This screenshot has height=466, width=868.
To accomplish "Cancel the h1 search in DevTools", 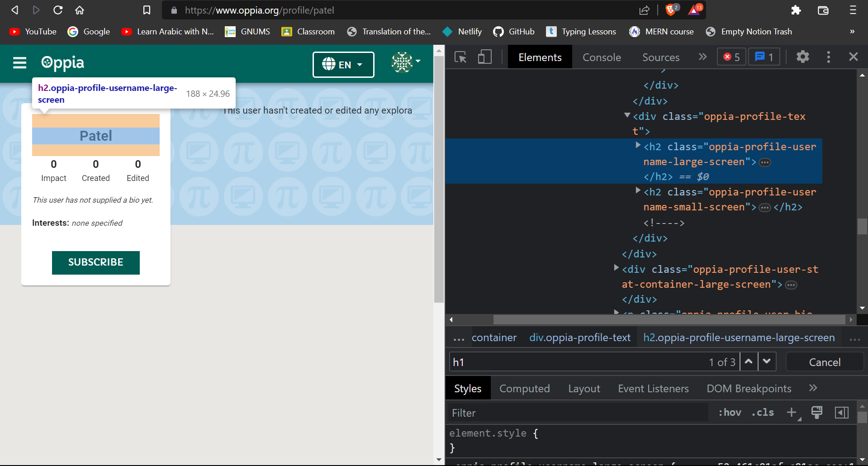I will coord(824,362).
